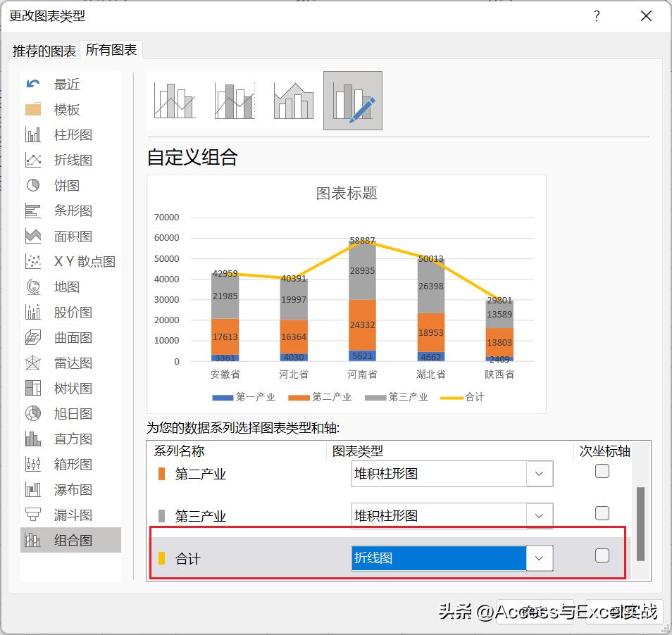Select the 饼图 (Pie chart) category

point(66,185)
